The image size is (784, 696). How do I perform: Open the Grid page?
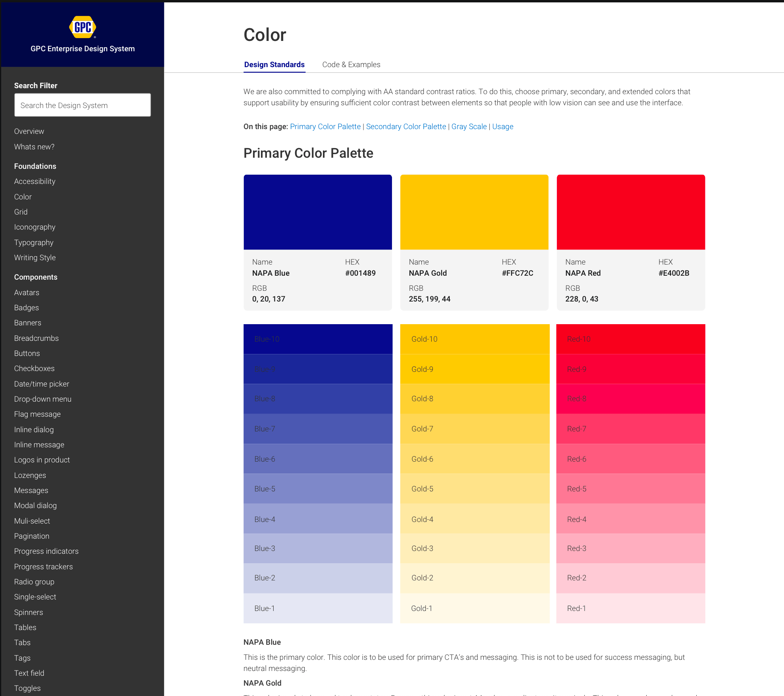(21, 212)
